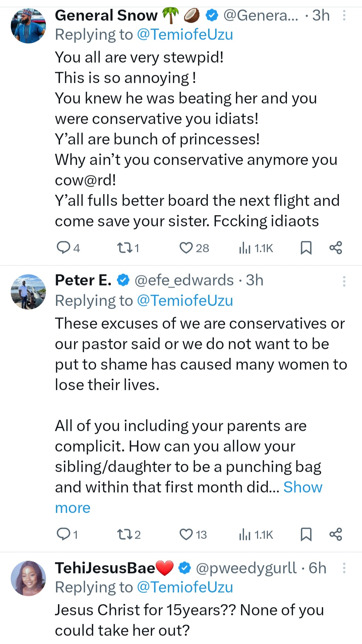Open @TemiofeUzu link in General Snow's reply
The height and width of the screenshot is (644, 362).
pyautogui.click(x=185, y=35)
